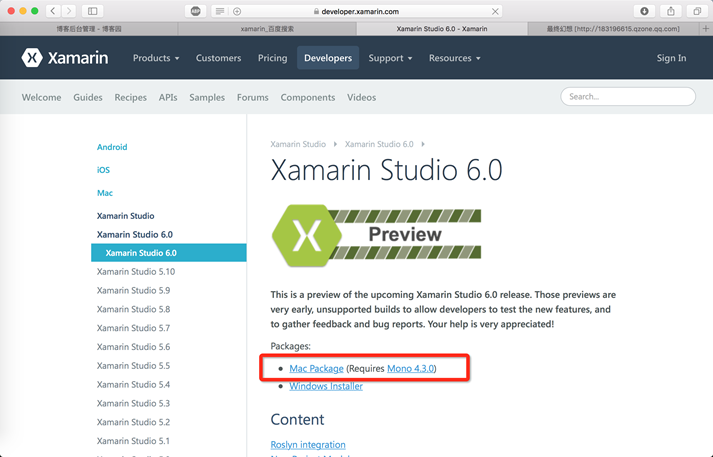Open Xamarin Studio 5.8 release notes

click(133, 309)
